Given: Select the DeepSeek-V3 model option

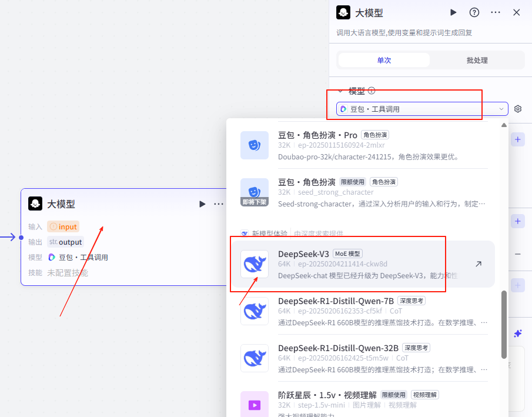Looking at the screenshot, I should point(364,264).
